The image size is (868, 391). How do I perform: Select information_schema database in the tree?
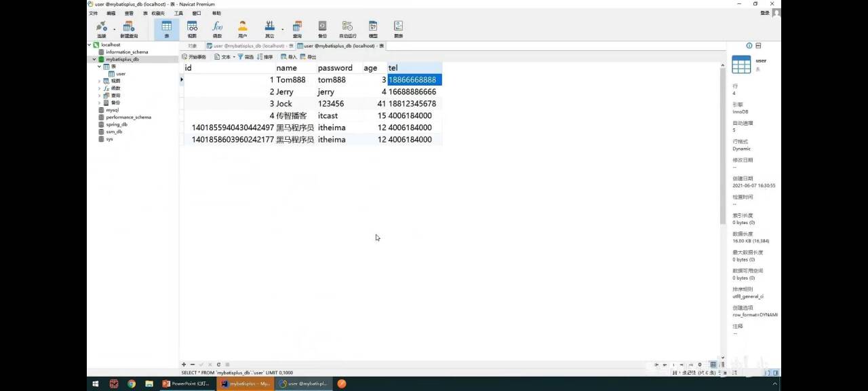point(123,52)
